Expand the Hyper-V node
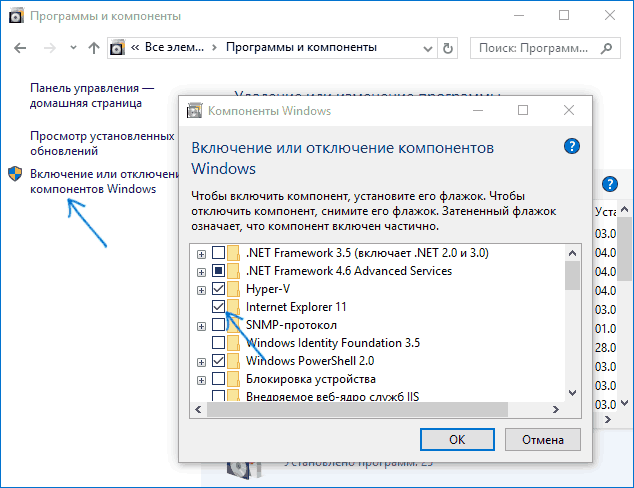Viewport: 634px width, 488px height. pos(201,290)
